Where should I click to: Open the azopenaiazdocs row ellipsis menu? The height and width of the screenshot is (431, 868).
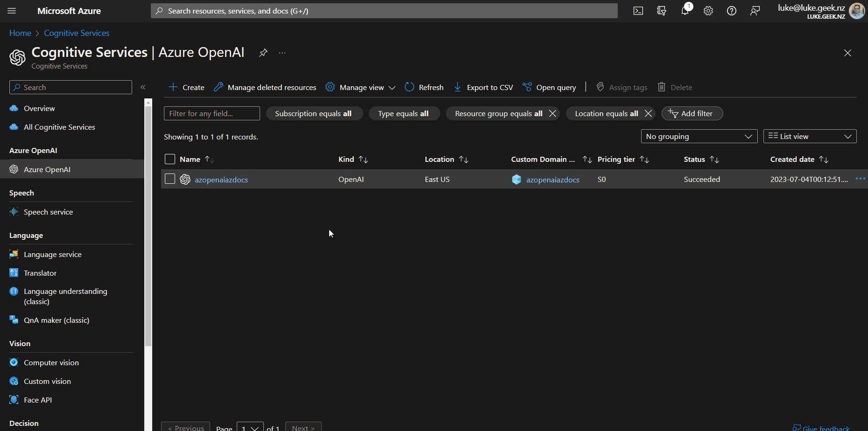pos(860,179)
